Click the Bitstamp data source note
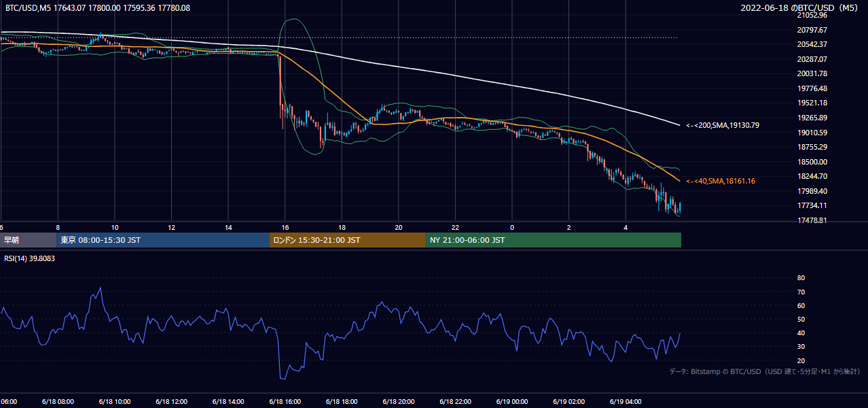868x408 pixels. point(765,371)
